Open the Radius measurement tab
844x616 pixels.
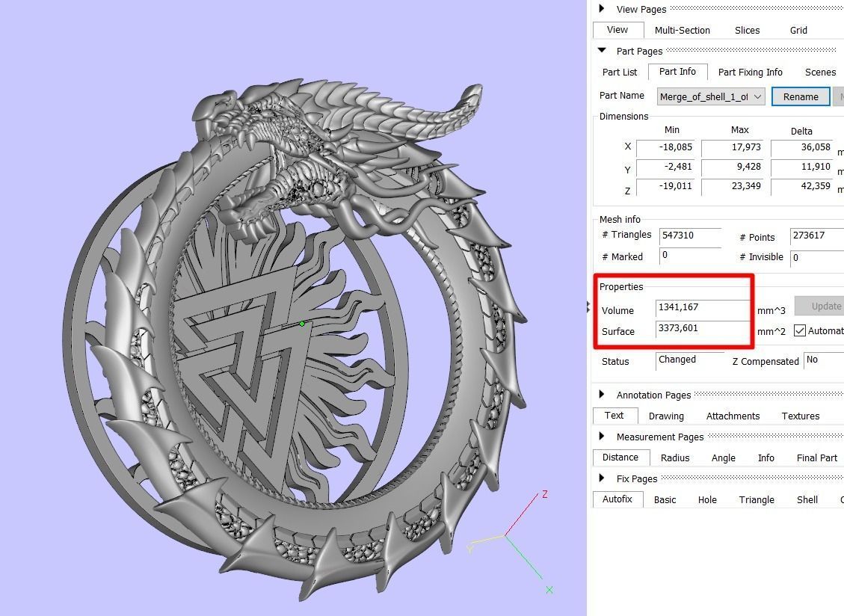[675, 458]
